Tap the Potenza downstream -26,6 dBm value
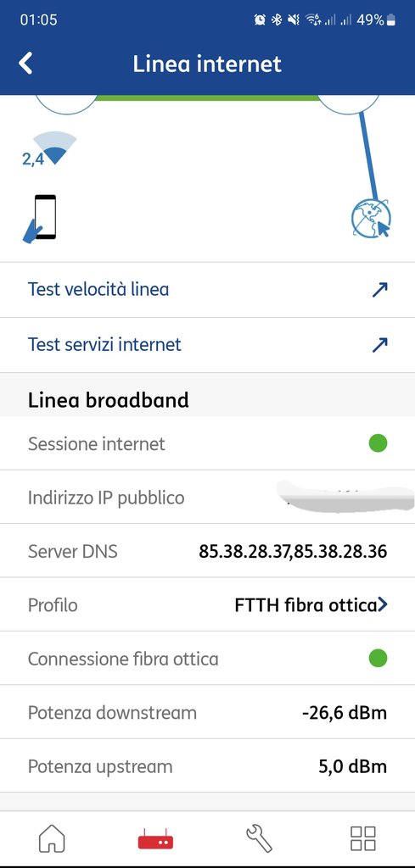The image size is (415, 868). [x=345, y=712]
